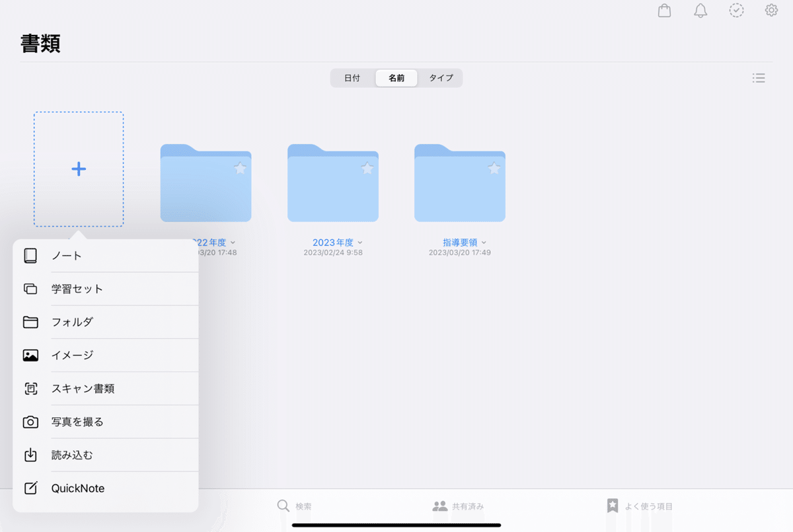Open the 2022年度 folder thumbnail
The image size is (793, 532).
click(x=206, y=183)
